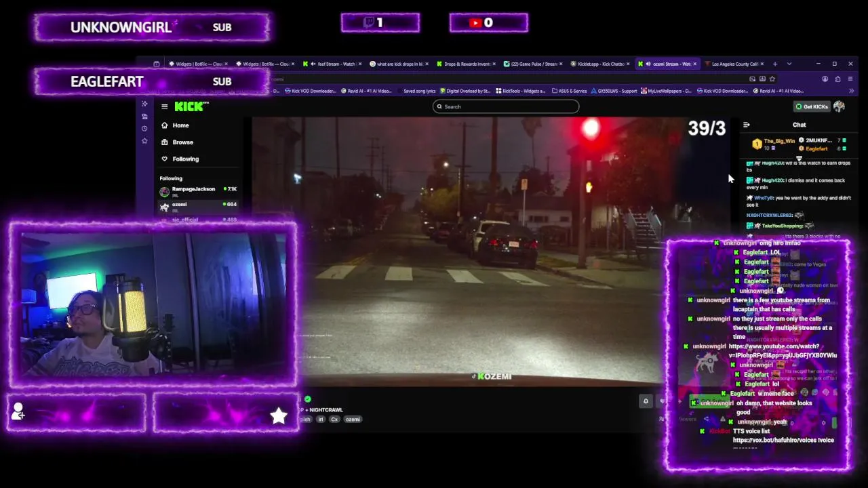Click the 'ozemi' stream tag

pyautogui.click(x=353, y=419)
